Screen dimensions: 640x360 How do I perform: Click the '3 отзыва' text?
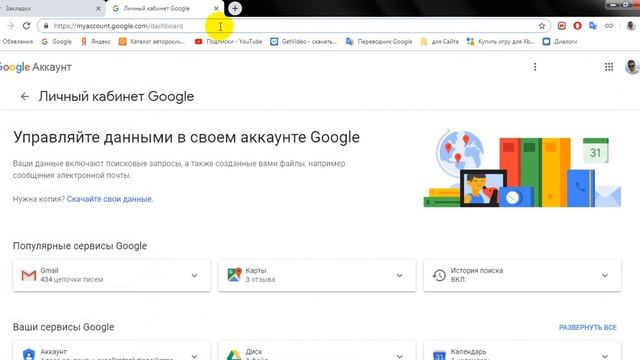click(x=260, y=280)
